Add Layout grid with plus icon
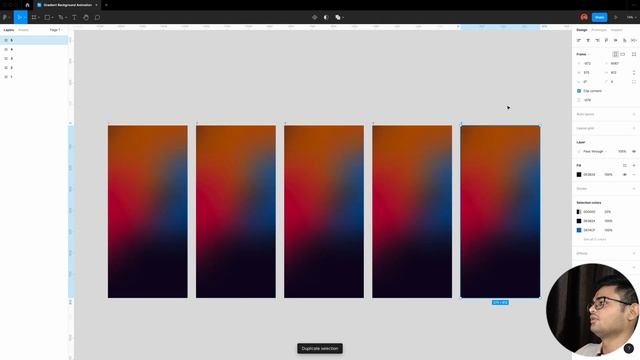Viewport: 640px width, 360px height. (634, 128)
